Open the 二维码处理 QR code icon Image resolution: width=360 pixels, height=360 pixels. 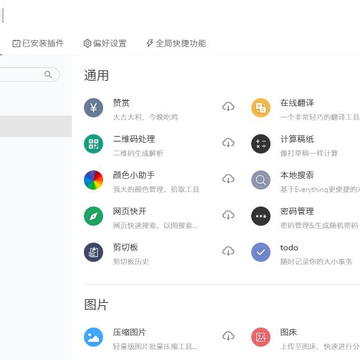pos(93,144)
